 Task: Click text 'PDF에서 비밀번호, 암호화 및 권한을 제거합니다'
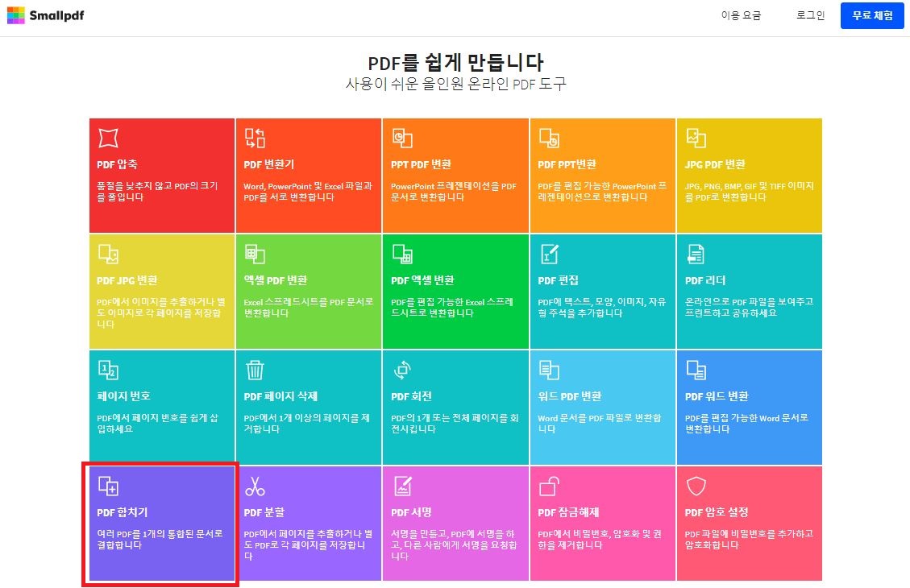[600, 540]
